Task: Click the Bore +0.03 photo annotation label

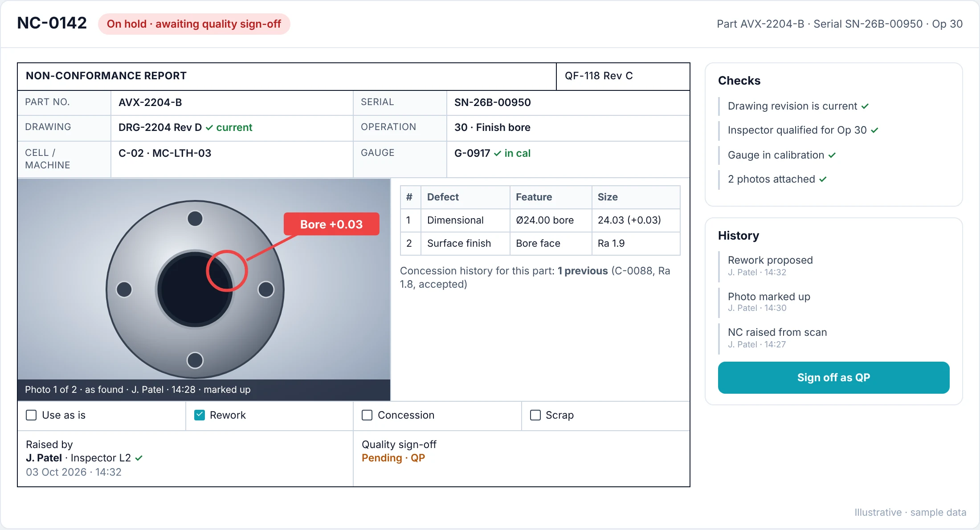Action: [331, 224]
